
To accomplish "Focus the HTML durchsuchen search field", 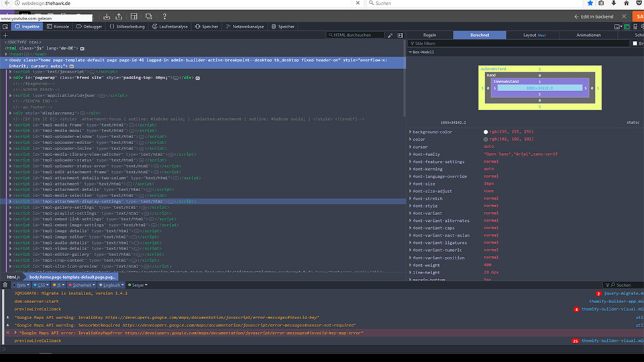I will point(355,36).
